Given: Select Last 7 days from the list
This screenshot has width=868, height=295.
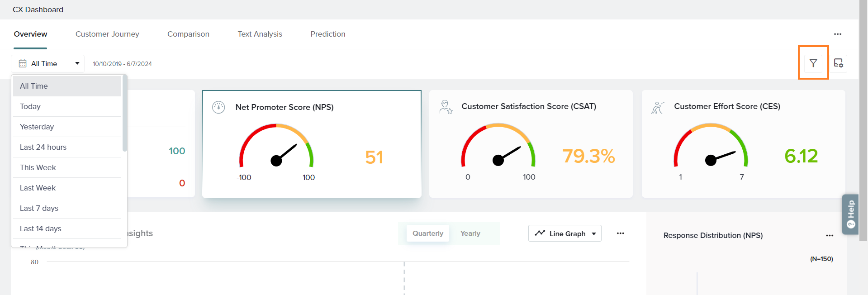Looking at the screenshot, I should 39,208.
